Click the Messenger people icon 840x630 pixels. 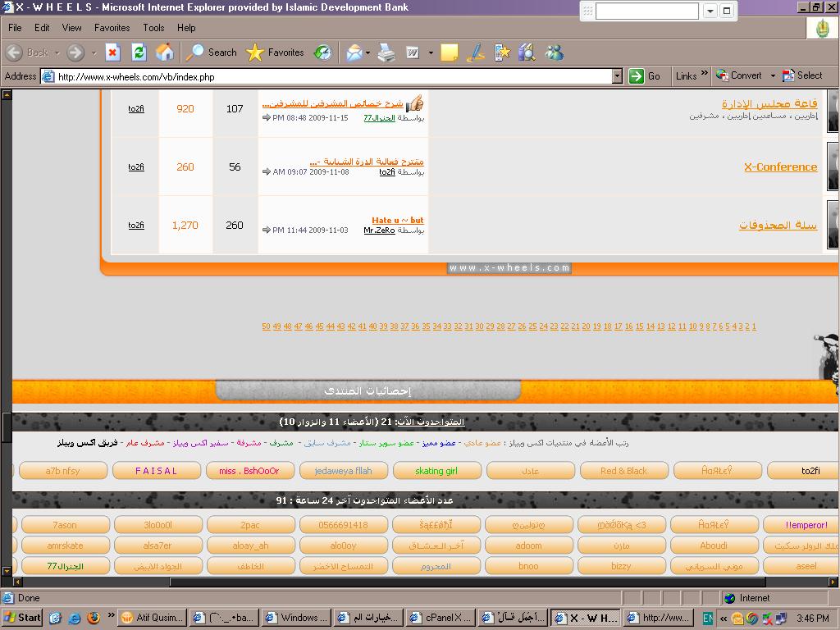point(555,52)
